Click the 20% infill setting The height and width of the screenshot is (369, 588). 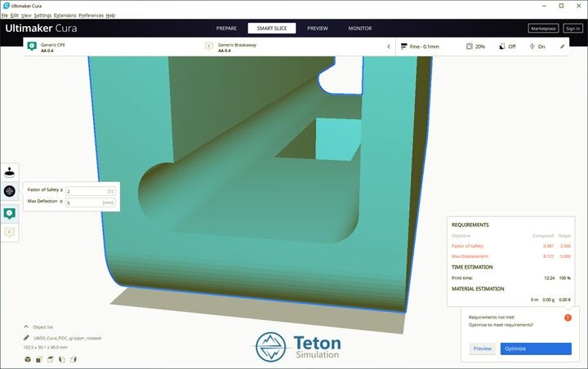[x=475, y=47]
